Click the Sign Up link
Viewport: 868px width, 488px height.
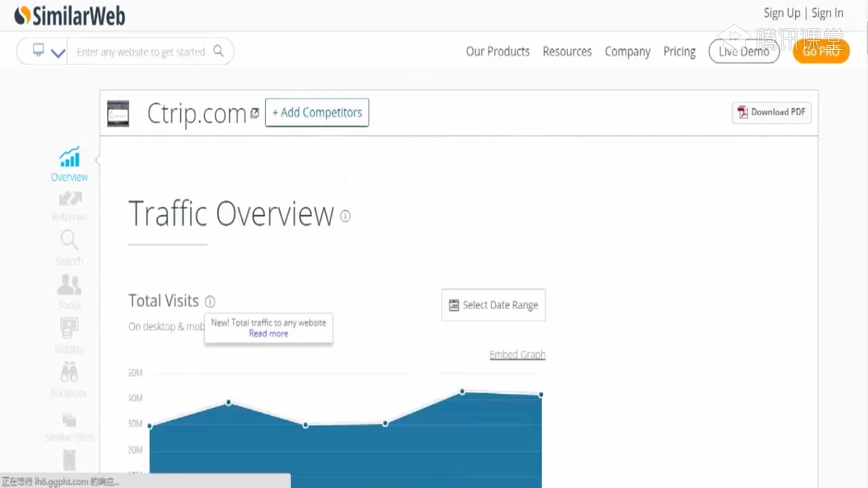[x=782, y=13]
